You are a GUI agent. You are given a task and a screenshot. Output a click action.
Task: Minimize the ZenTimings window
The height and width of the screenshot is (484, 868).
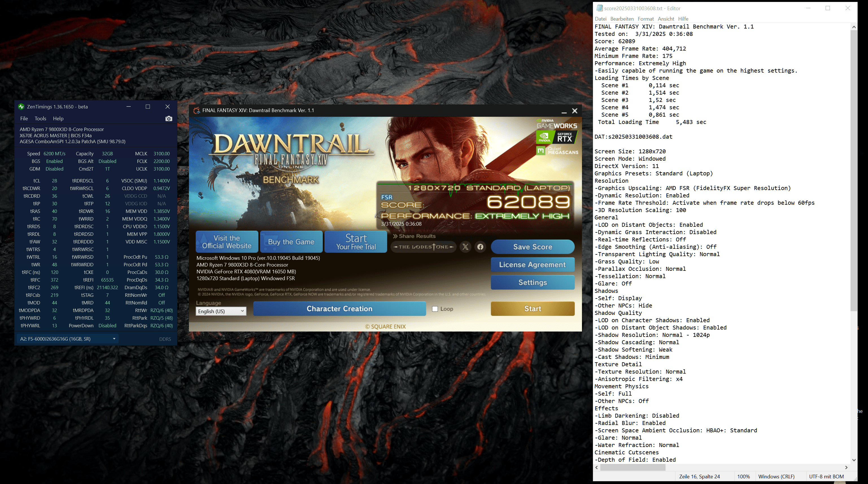128,106
